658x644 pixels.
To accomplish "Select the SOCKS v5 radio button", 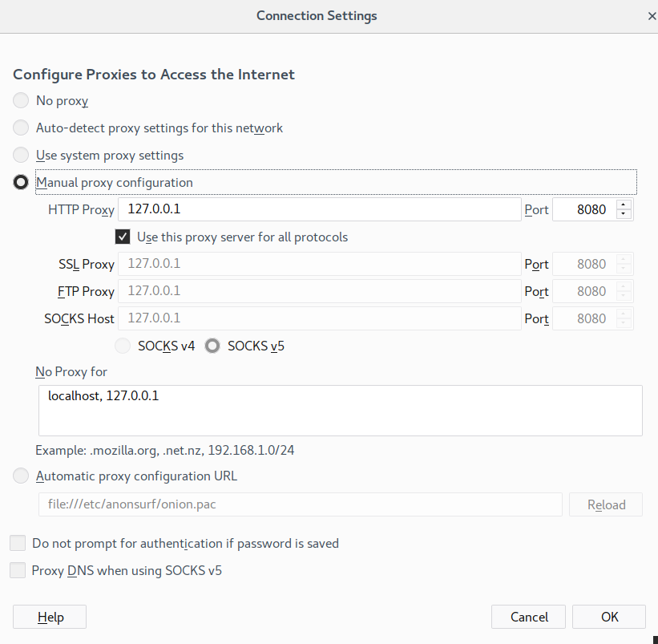I will coord(212,346).
